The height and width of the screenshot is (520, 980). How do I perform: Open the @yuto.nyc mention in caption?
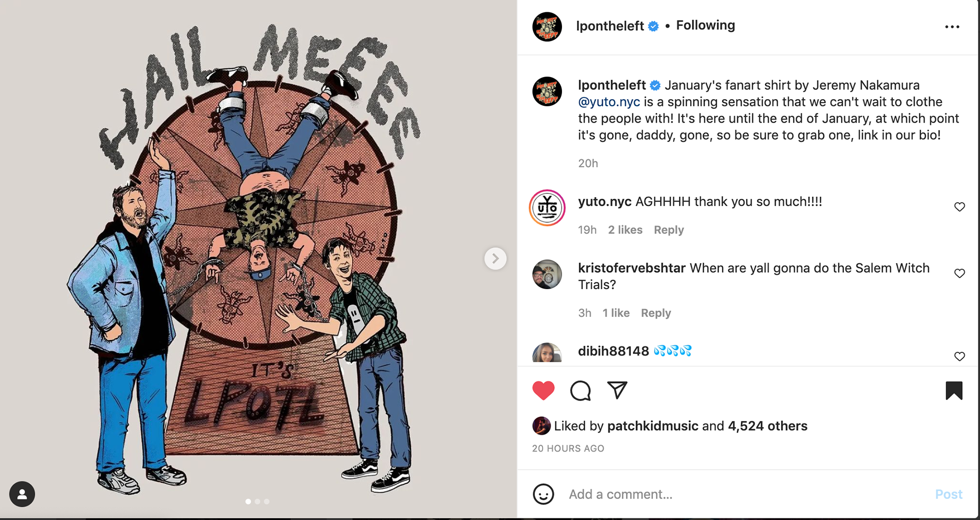coord(609,102)
